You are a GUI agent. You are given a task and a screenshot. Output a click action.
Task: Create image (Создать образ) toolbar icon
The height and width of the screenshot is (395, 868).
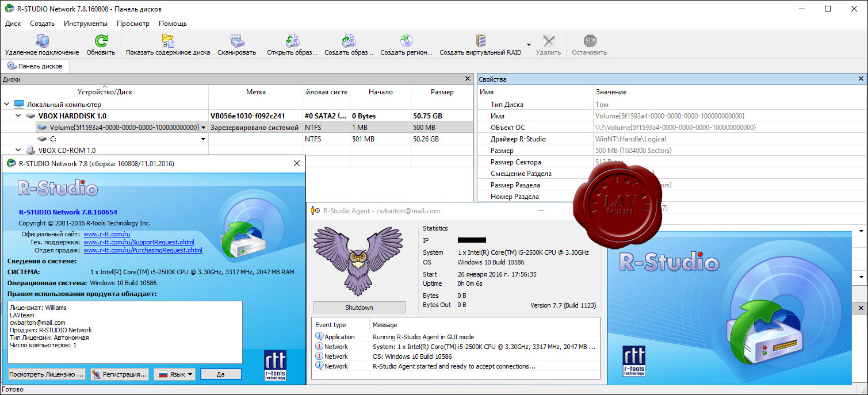349,41
